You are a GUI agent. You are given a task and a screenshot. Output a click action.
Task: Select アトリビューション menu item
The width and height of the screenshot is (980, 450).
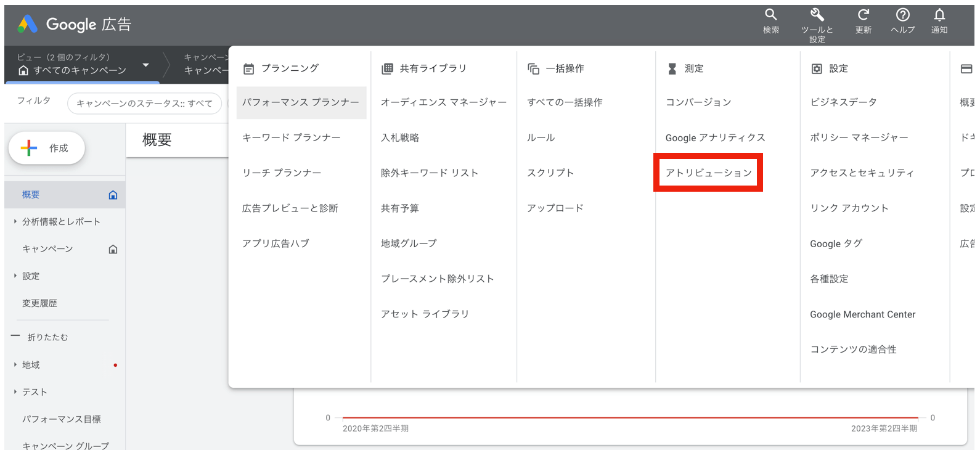[709, 173]
